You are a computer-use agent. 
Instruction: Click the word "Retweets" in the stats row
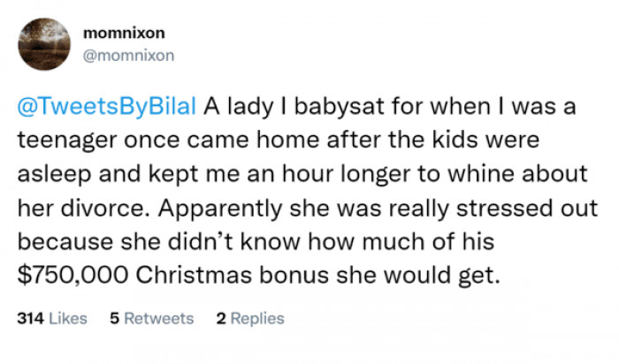(159, 319)
